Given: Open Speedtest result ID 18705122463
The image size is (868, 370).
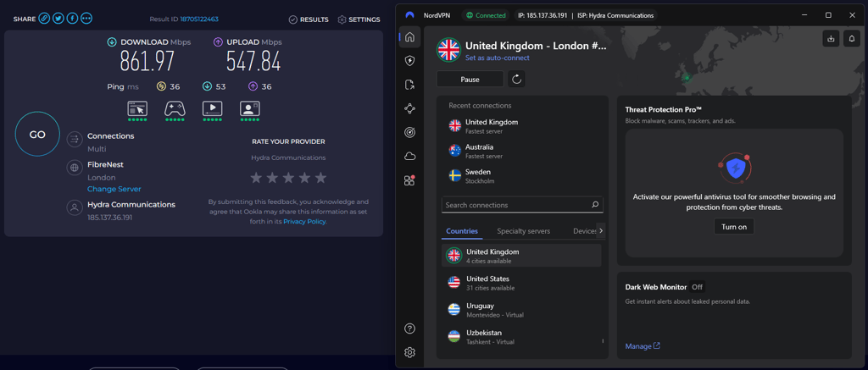Looking at the screenshot, I should [x=198, y=19].
